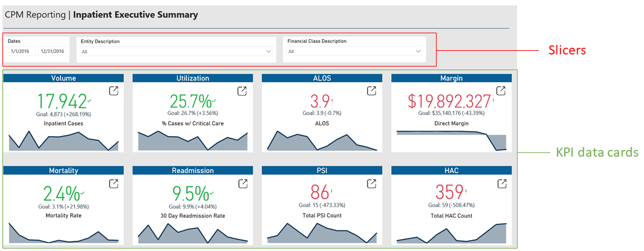Click the ALOS card's pop-out icon
644x251 pixels.
(x=372, y=91)
